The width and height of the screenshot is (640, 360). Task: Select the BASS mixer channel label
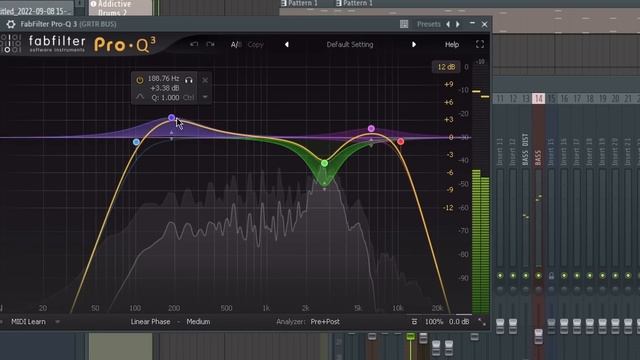[538, 158]
